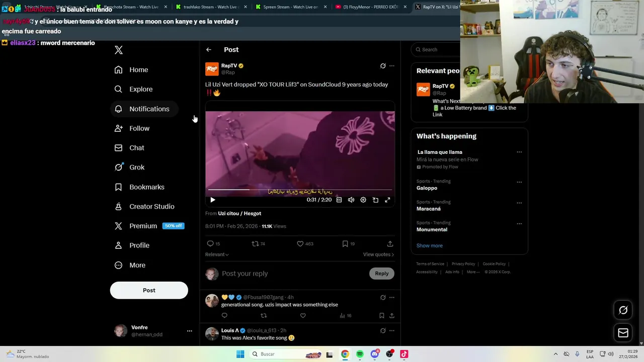Play the XO TOUR Llif3 video
This screenshot has width=644, height=362.
[213, 200]
